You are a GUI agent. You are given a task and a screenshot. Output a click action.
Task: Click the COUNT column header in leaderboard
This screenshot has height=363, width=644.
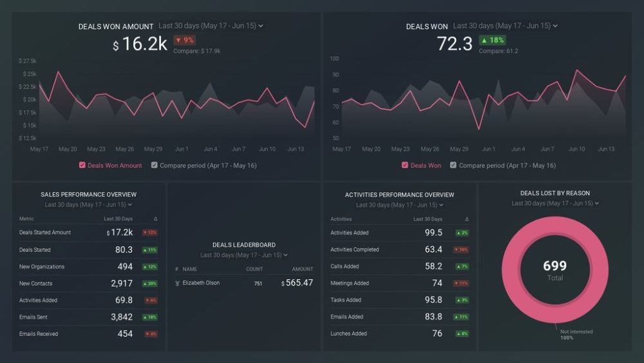pos(254,269)
